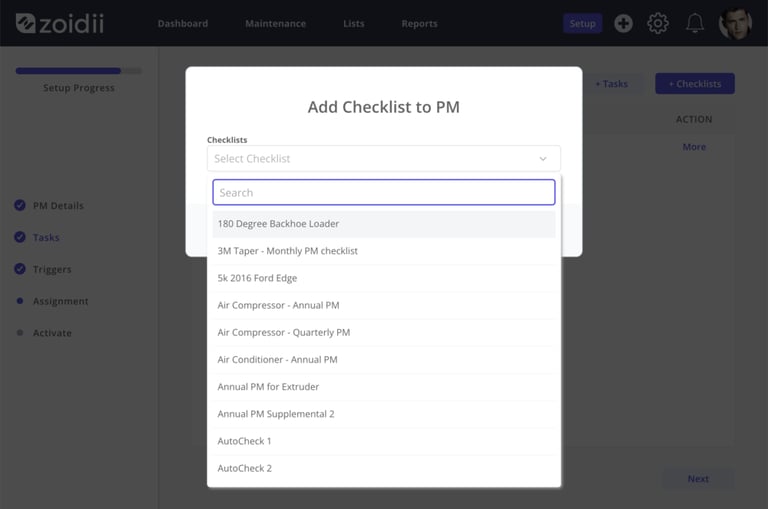Open the settings gear icon
Image resolution: width=768 pixels, height=509 pixels.
(658, 23)
